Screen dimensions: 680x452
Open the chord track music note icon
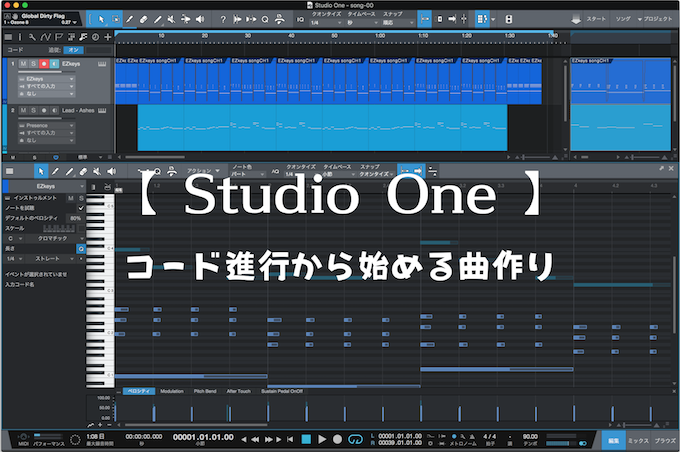pos(83,37)
